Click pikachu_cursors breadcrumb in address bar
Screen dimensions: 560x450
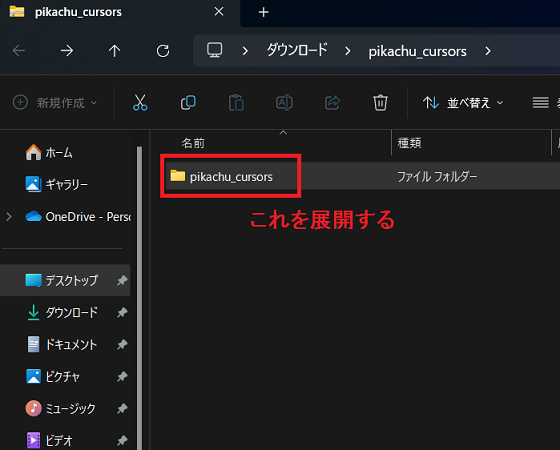[418, 51]
